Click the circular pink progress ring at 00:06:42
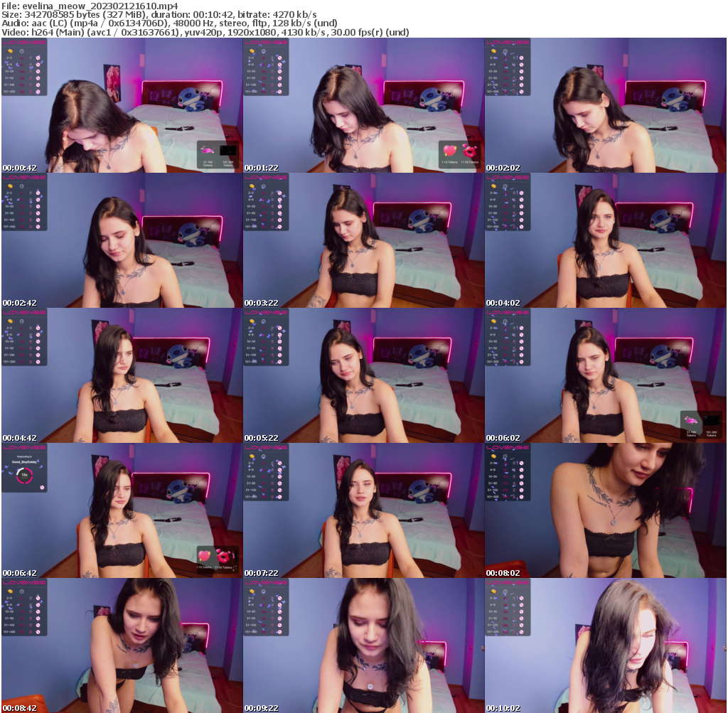This screenshot has width=728, height=713. coord(24,476)
